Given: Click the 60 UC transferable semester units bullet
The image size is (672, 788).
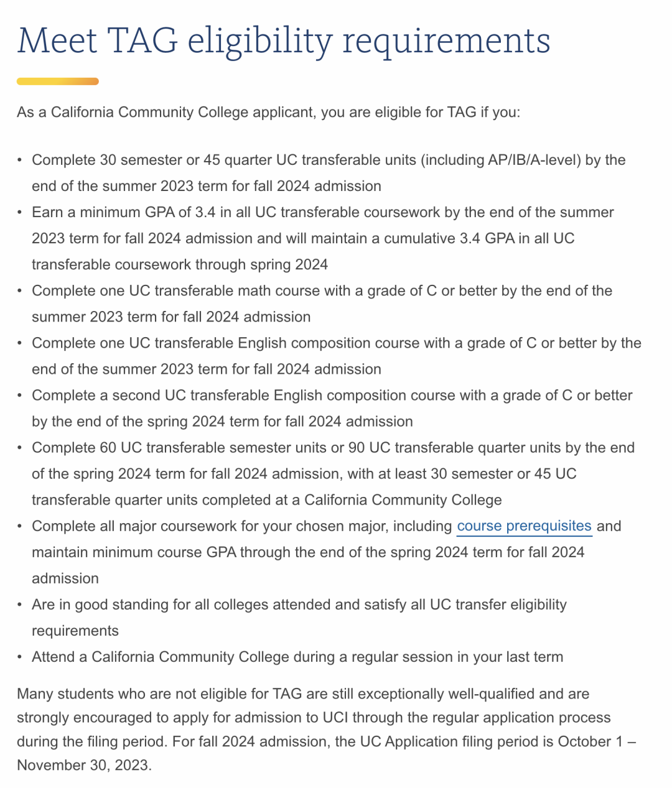Looking at the screenshot, I should click(x=334, y=474).
